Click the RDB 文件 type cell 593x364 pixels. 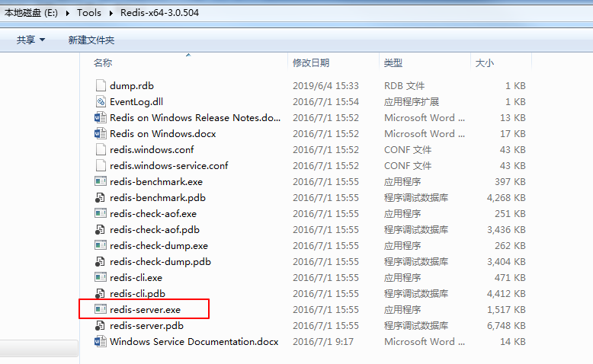pos(404,86)
